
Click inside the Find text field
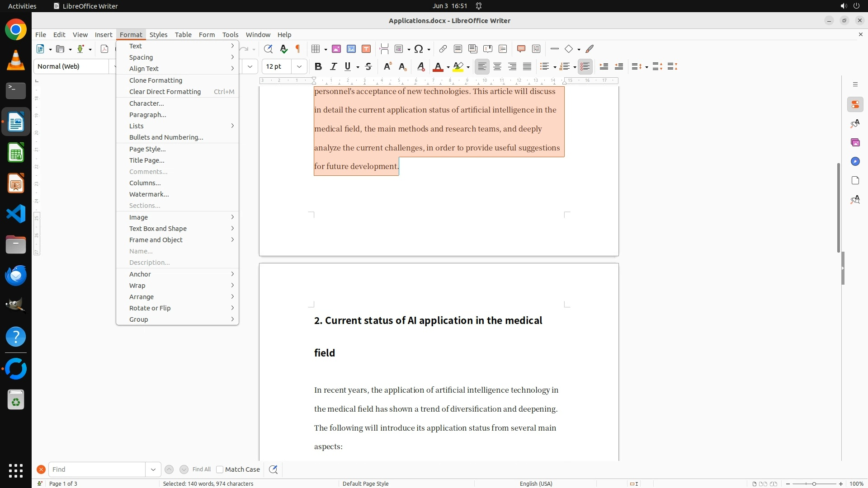[x=97, y=469]
